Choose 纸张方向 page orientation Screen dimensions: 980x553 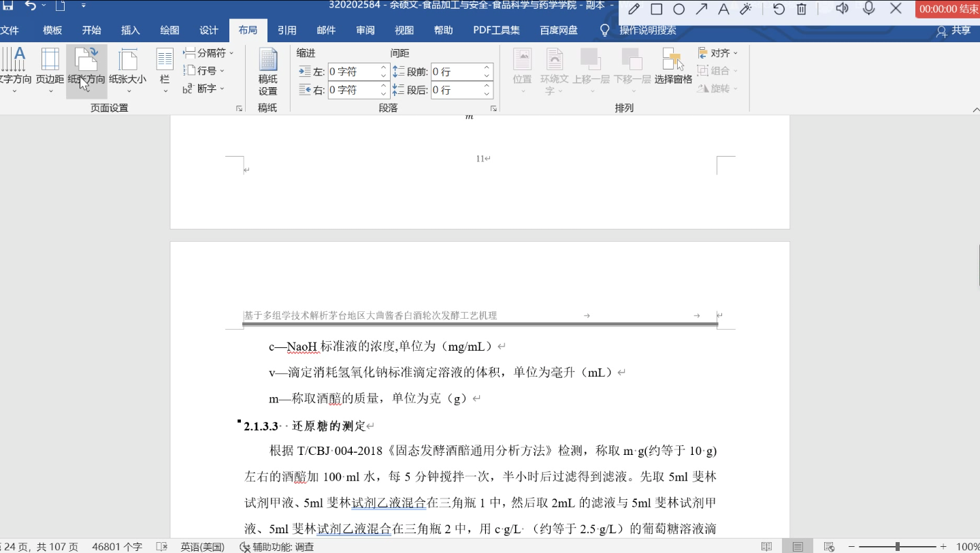86,70
